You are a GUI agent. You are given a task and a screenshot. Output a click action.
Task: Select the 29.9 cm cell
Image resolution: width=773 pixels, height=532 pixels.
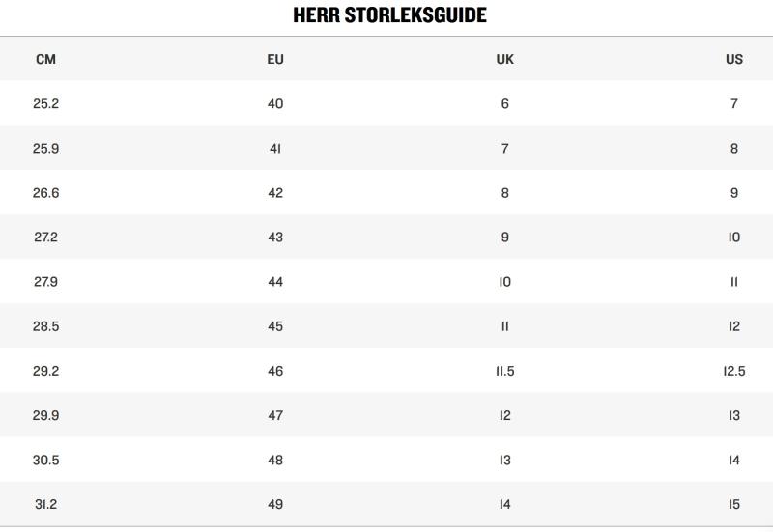coord(45,415)
